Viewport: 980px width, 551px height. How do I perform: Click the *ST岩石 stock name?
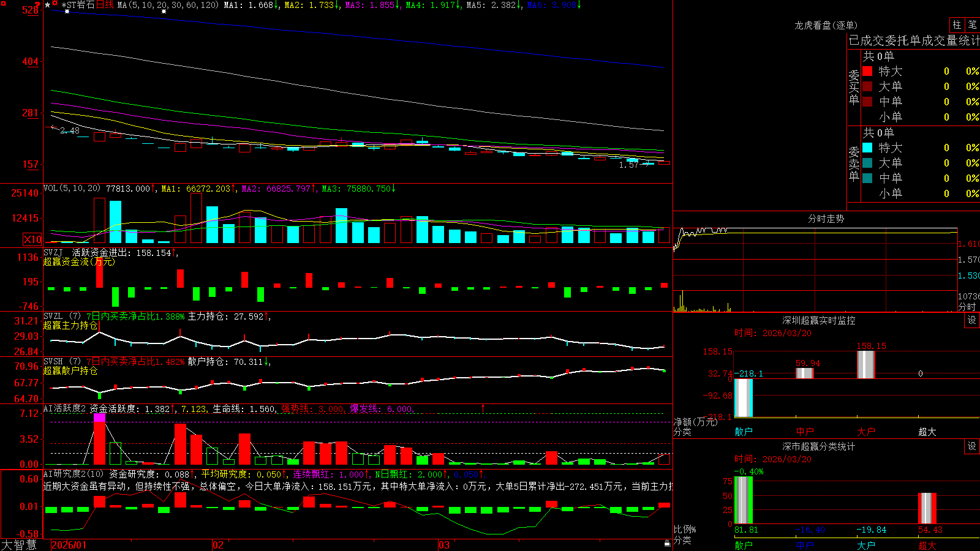tap(78, 5)
